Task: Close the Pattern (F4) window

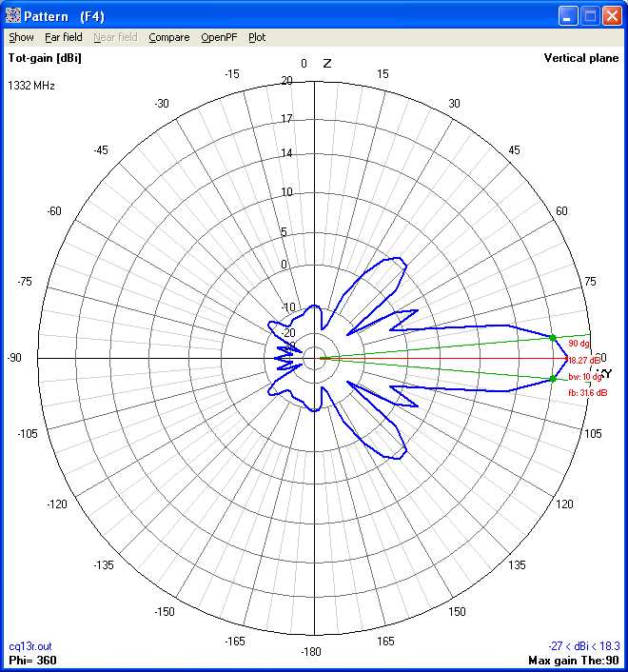Action: (x=612, y=15)
